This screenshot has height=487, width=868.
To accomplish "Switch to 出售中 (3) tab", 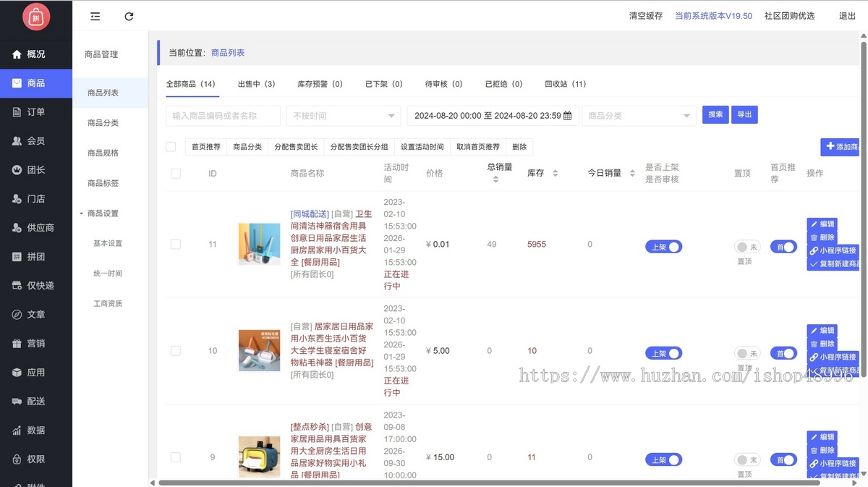I will [x=257, y=84].
